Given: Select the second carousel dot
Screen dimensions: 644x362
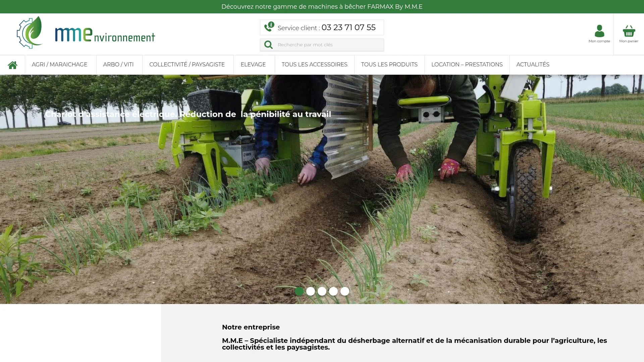Looking at the screenshot, I should click(311, 292).
